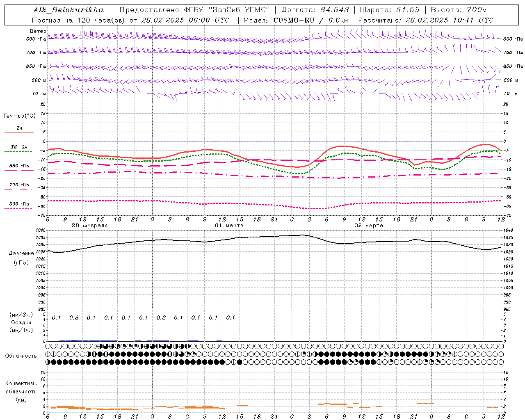This screenshot has height=420, width=525.
Task: Click the 500 гПа legend entry under temperature
Action: (19, 204)
